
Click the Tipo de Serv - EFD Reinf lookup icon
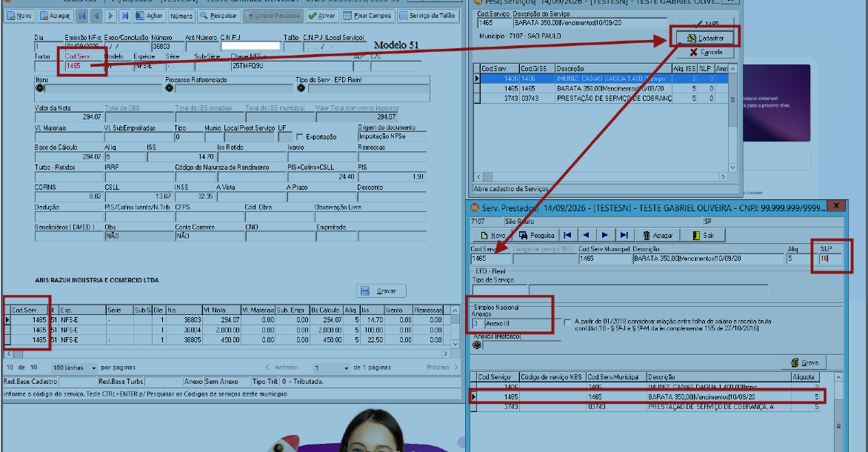pyautogui.click(x=301, y=88)
